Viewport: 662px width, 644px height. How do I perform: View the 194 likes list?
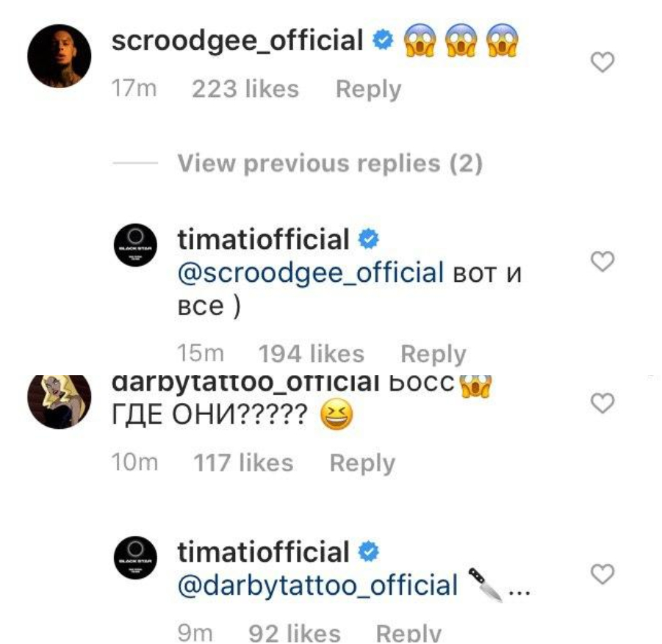(312, 355)
